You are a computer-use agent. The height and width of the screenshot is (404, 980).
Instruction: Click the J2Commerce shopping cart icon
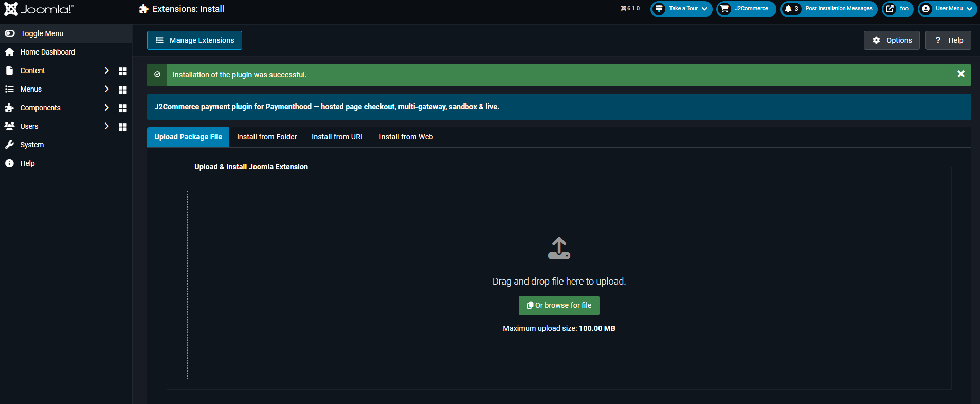(724, 9)
